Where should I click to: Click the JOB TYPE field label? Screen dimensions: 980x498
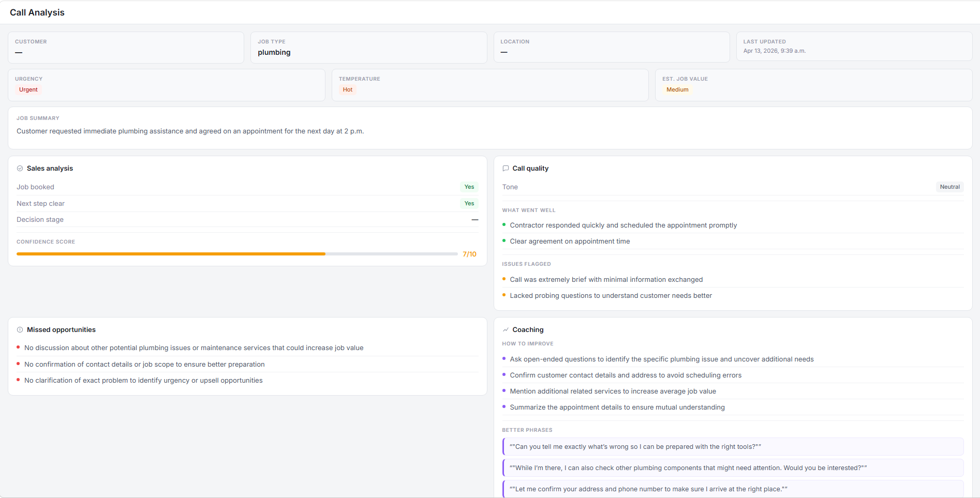[272, 42]
